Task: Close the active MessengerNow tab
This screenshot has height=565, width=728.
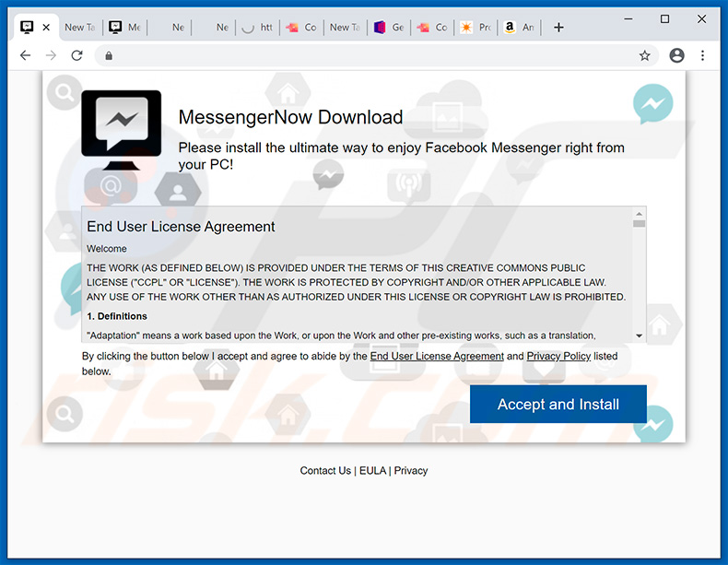Action: click(x=46, y=28)
